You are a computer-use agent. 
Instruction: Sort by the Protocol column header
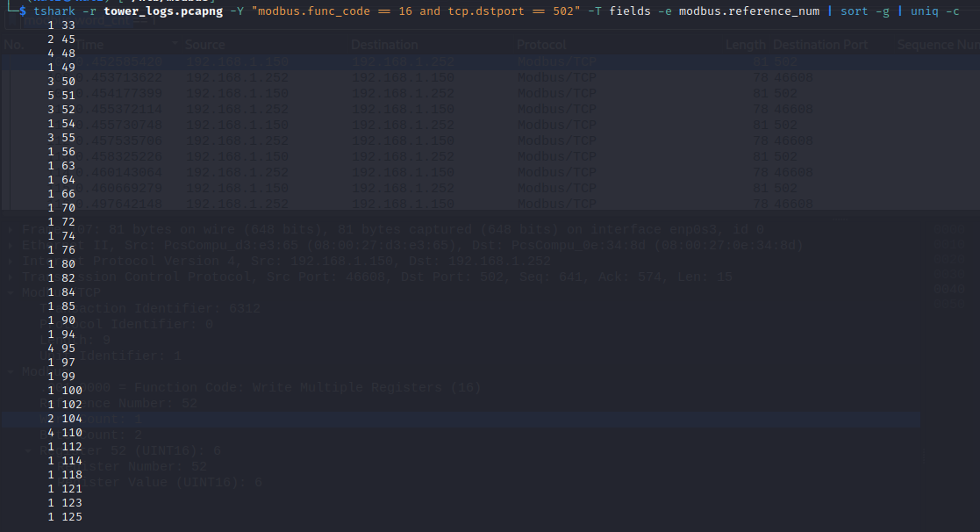click(540, 45)
